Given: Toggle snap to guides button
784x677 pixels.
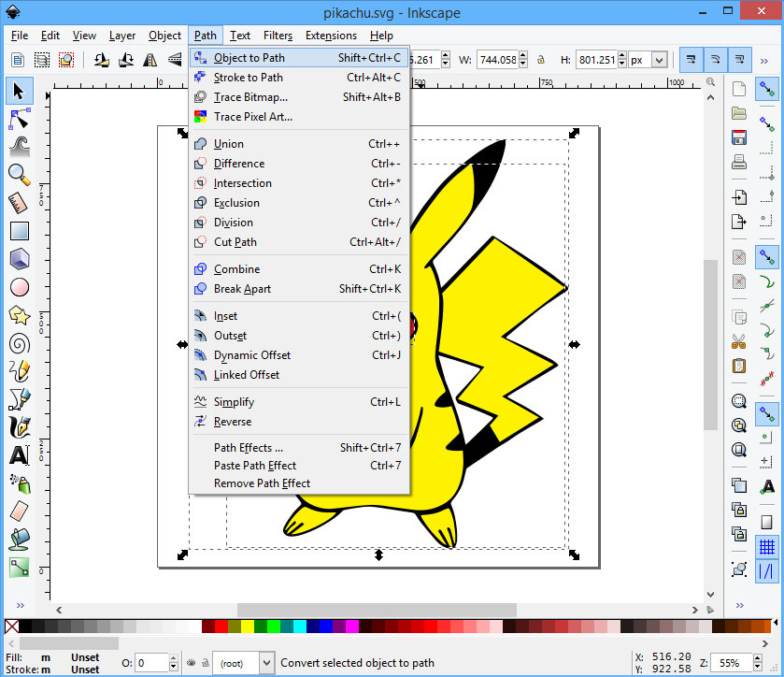Looking at the screenshot, I should pos(766,571).
